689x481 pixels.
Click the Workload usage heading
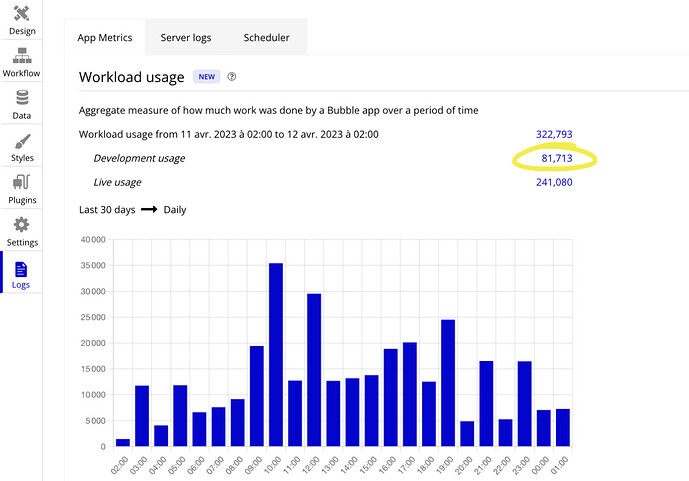131,77
